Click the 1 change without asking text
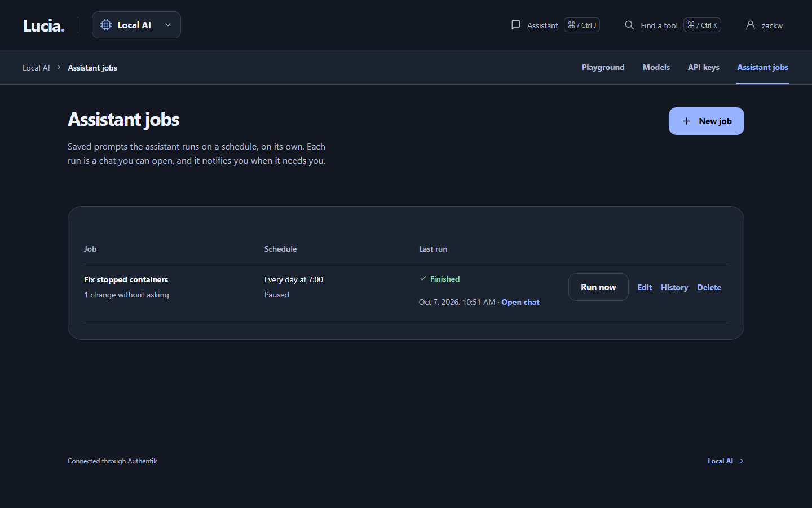Viewport: 812px width, 508px height. [x=126, y=295]
